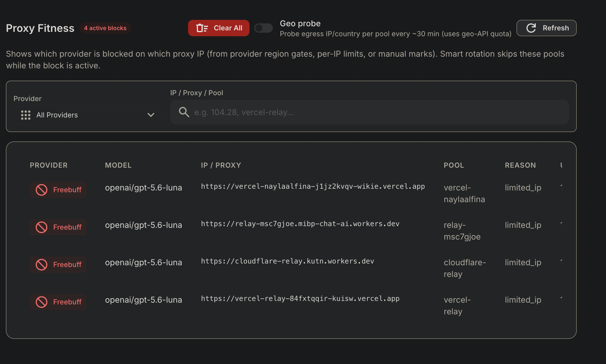The image size is (606, 364).
Task: Click blocked icon for cloudflare-relay row
Action: (x=42, y=265)
